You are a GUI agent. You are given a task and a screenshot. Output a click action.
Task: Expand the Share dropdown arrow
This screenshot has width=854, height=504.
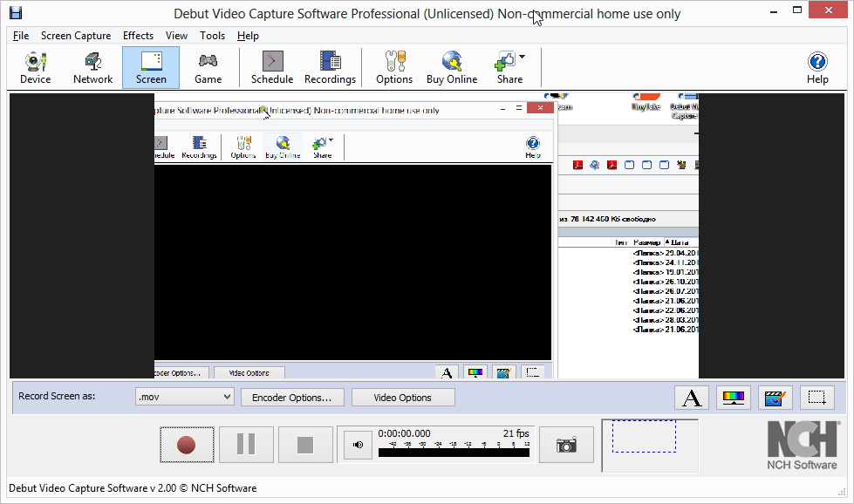coord(523,57)
